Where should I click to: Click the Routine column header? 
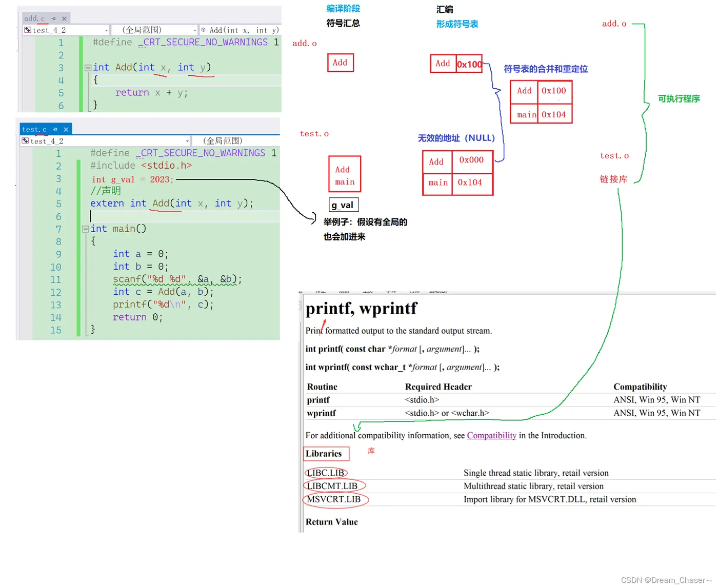322,387
